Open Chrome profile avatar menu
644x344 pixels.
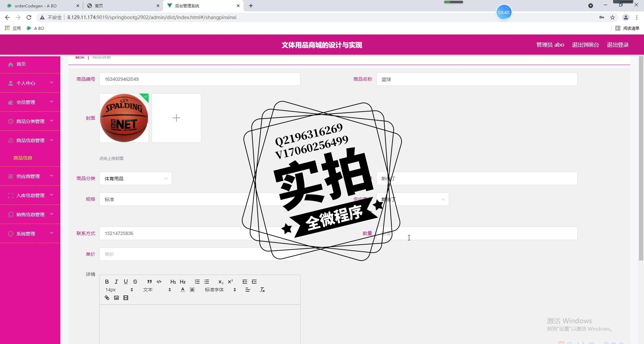coord(626,17)
